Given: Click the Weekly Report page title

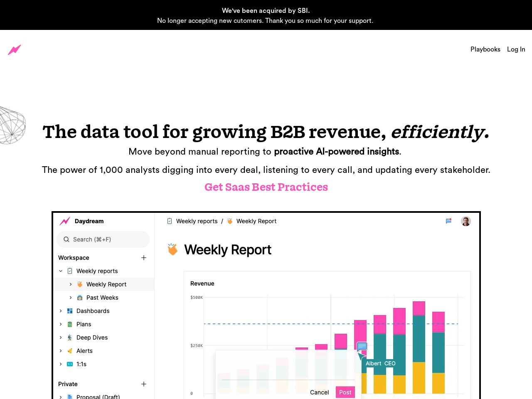Looking at the screenshot, I should (228, 250).
